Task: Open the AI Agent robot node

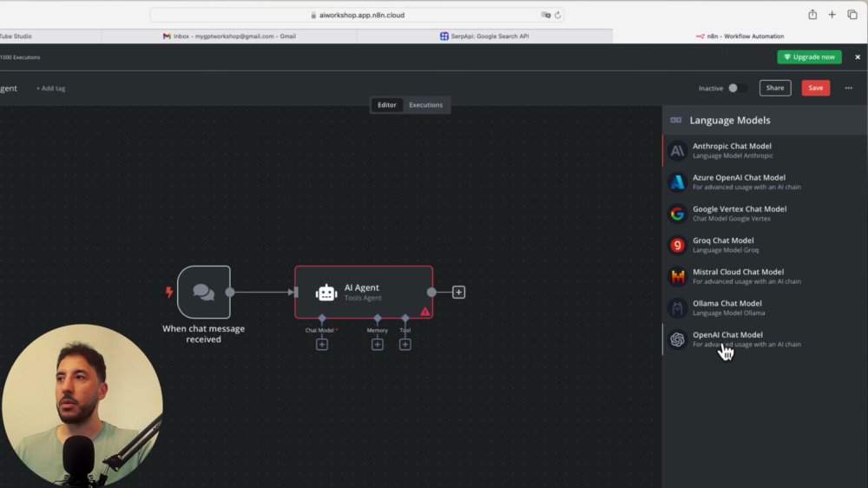Action: coord(364,292)
